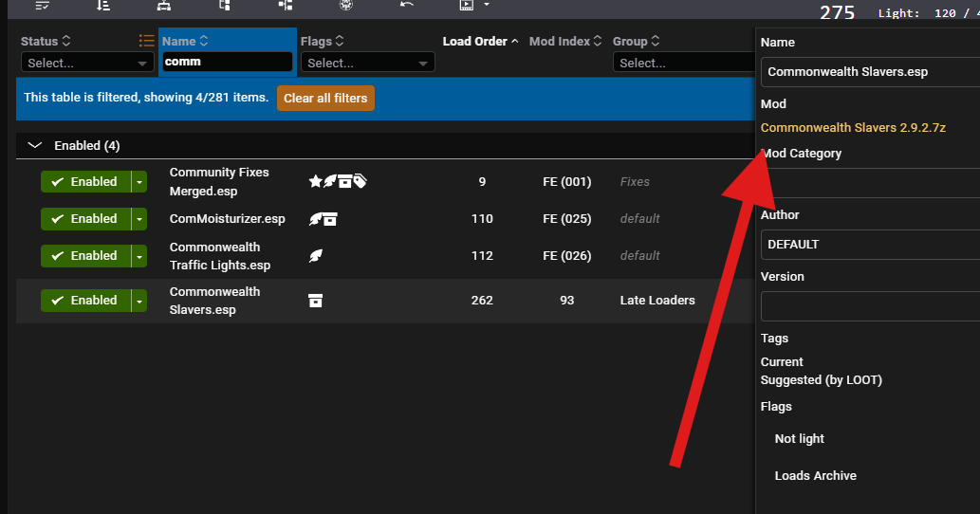The width and height of the screenshot is (980, 514).
Task: Open status dropdown arrow for Commonwealth Traffic Lights
Action: coord(139,256)
